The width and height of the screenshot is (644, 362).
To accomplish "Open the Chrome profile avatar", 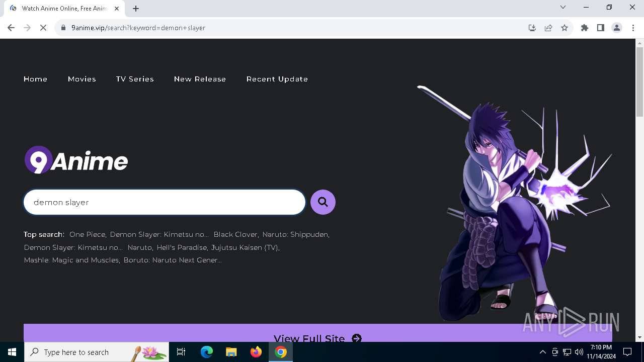I will pyautogui.click(x=617, y=28).
